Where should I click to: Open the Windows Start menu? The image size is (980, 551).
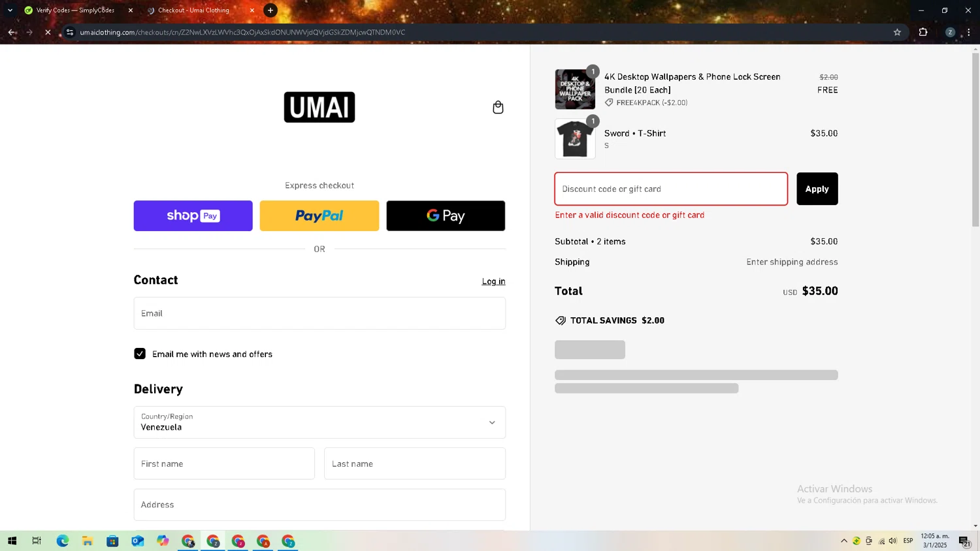(12, 541)
